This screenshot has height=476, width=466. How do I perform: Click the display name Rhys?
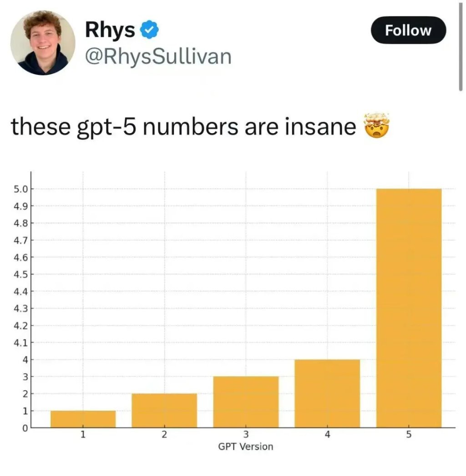110,30
